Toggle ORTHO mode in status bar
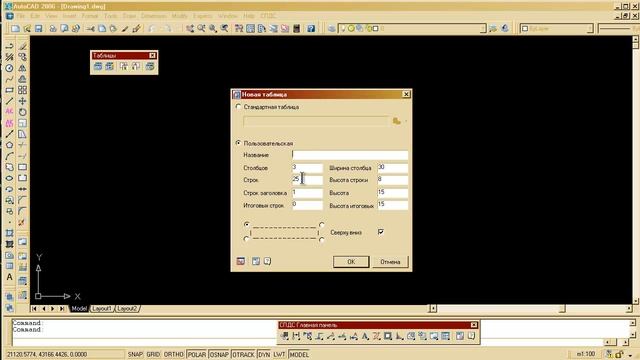Image resolution: width=640 pixels, height=360 pixels. click(x=173, y=355)
